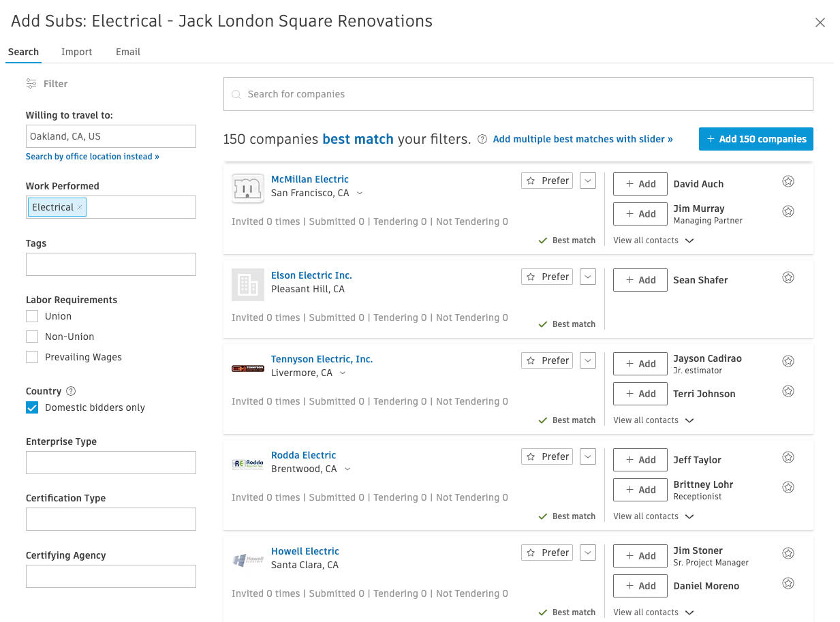
Task: Click the Willing to travel to field
Action: (x=111, y=136)
